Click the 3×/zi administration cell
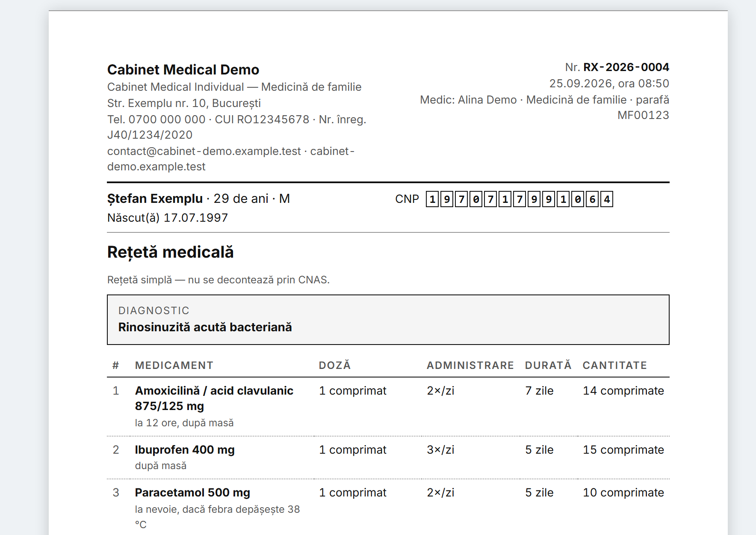This screenshot has height=535, width=756. [440, 450]
